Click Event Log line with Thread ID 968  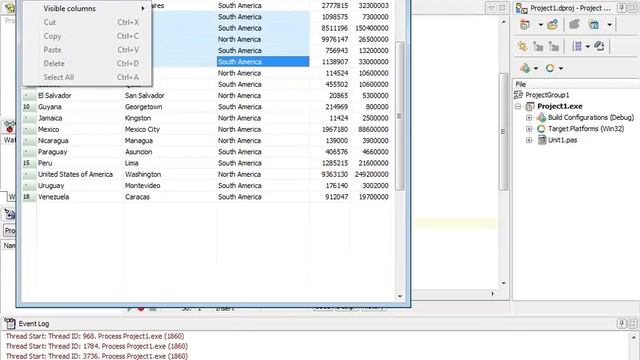(x=95, y=336)
